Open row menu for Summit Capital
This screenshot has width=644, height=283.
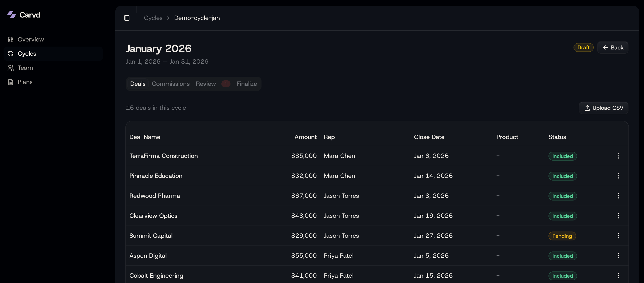(x=619, y=236)
